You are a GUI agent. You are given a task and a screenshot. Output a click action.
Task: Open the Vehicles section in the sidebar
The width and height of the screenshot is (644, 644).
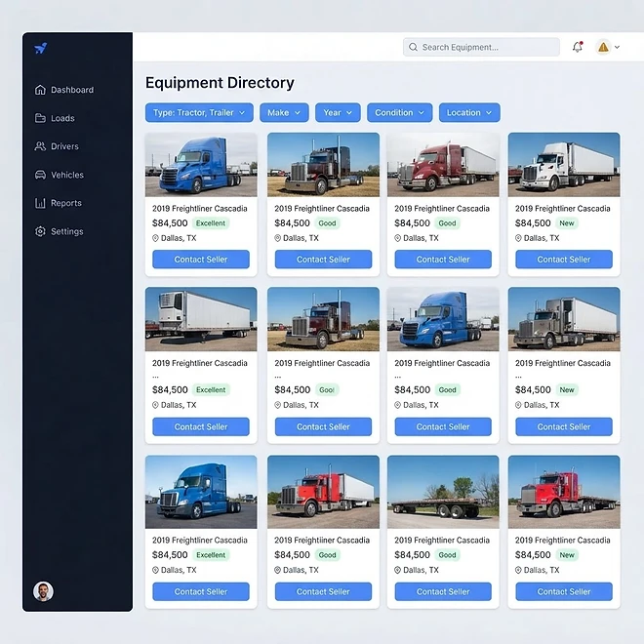tap(60, 175)
